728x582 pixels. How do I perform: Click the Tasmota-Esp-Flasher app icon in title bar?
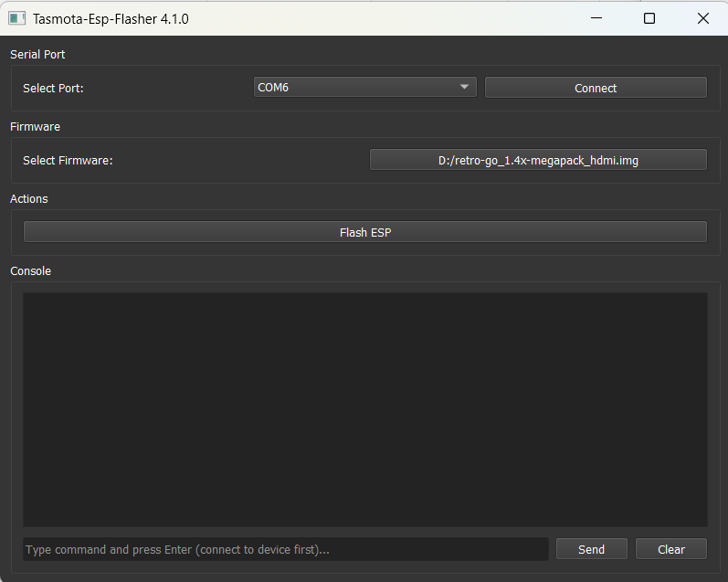(17, 18)
